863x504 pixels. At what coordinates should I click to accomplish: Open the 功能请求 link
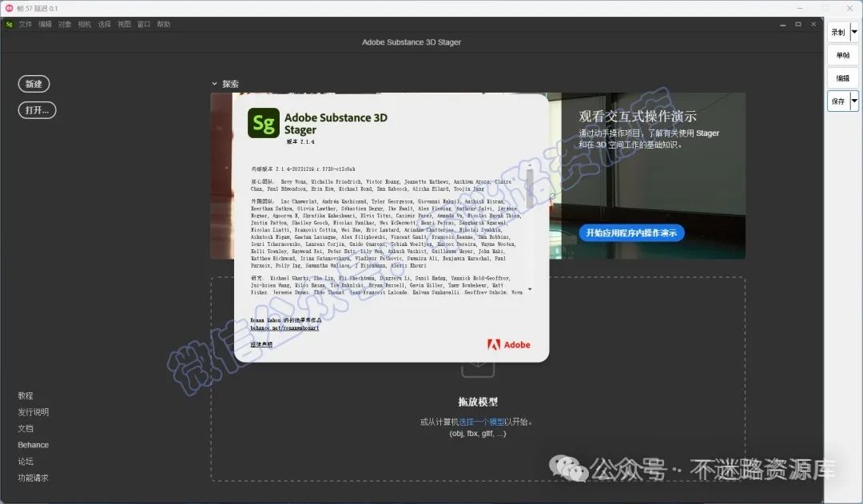coord(33,478)
